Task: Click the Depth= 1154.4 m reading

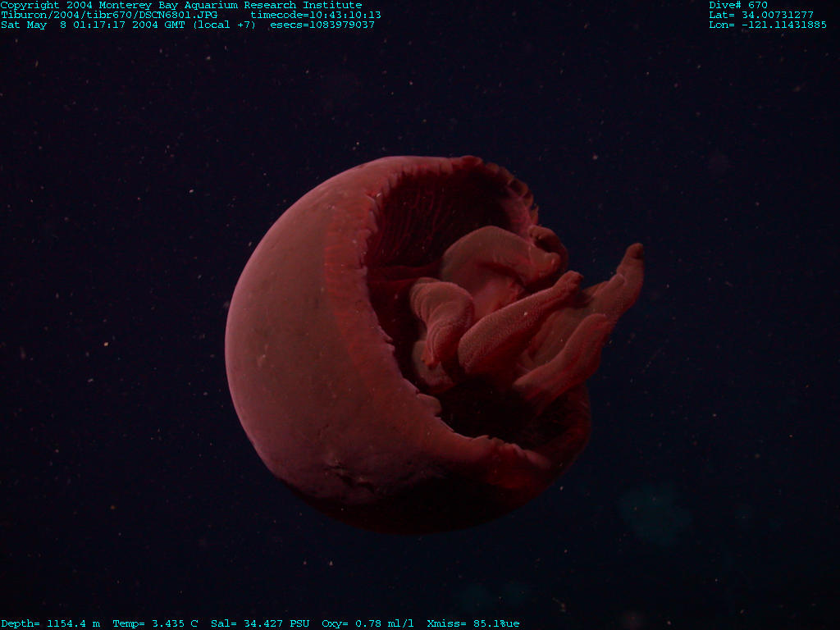Action: 50,623
